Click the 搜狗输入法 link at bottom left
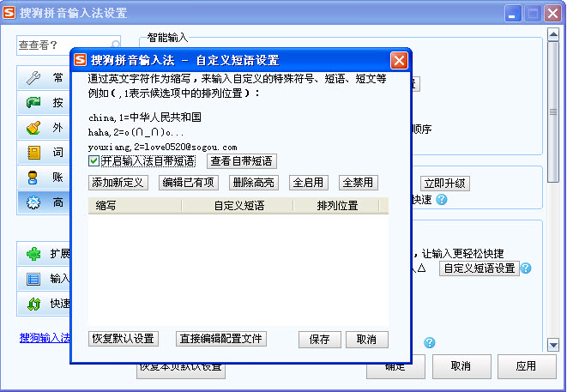This screenshot has height=392, width=567. (45, 338)
